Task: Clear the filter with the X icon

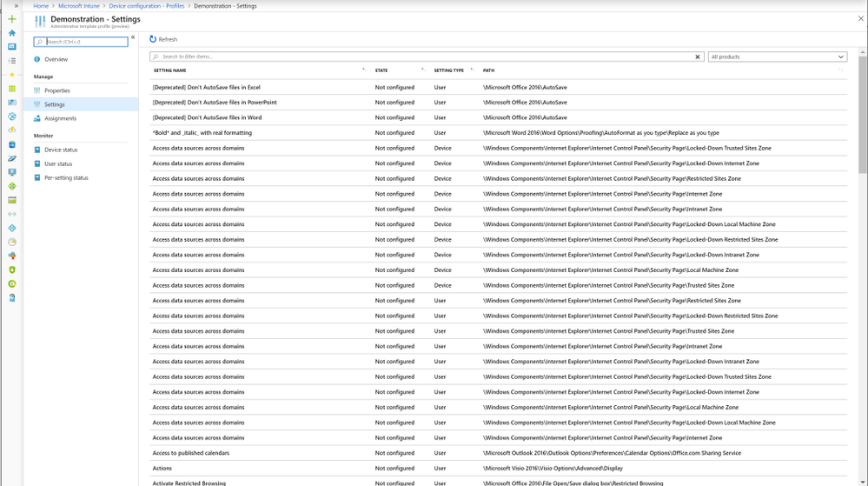Action: pyautogui.click(x=698, y=57)
